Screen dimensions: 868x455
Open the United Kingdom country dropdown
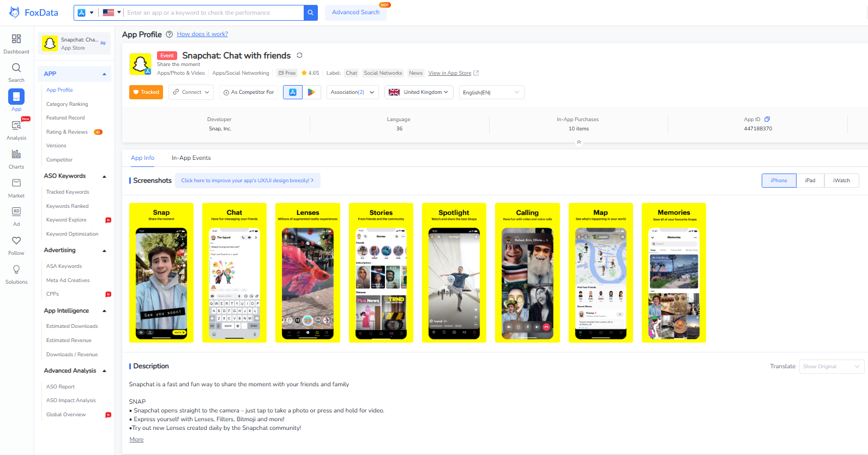pos(419,92)
